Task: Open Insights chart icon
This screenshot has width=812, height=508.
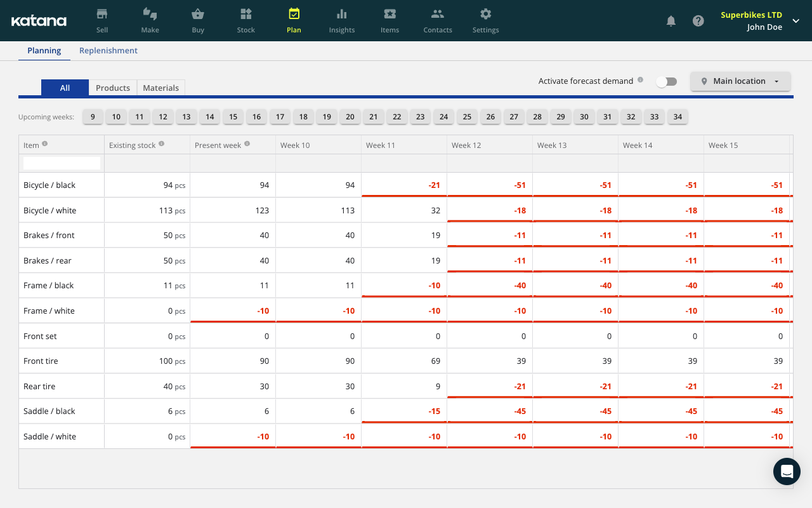Action: click(342, 14)
